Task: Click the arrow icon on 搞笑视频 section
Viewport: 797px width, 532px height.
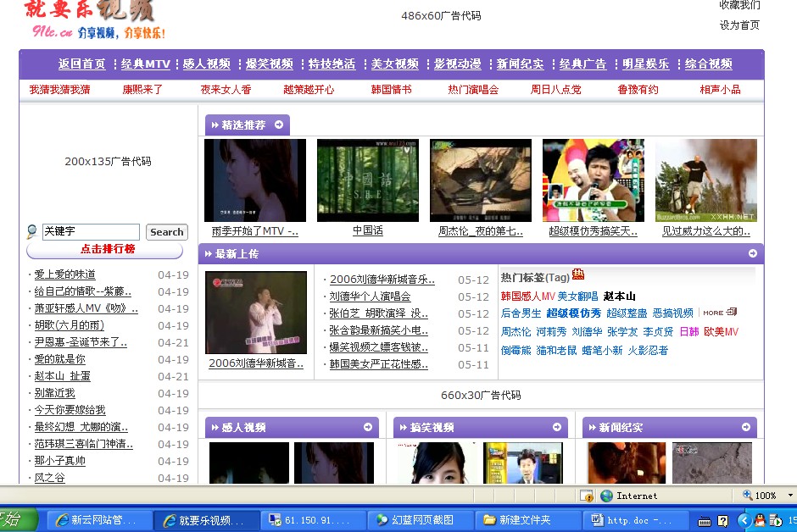Action: coord(556,427)
